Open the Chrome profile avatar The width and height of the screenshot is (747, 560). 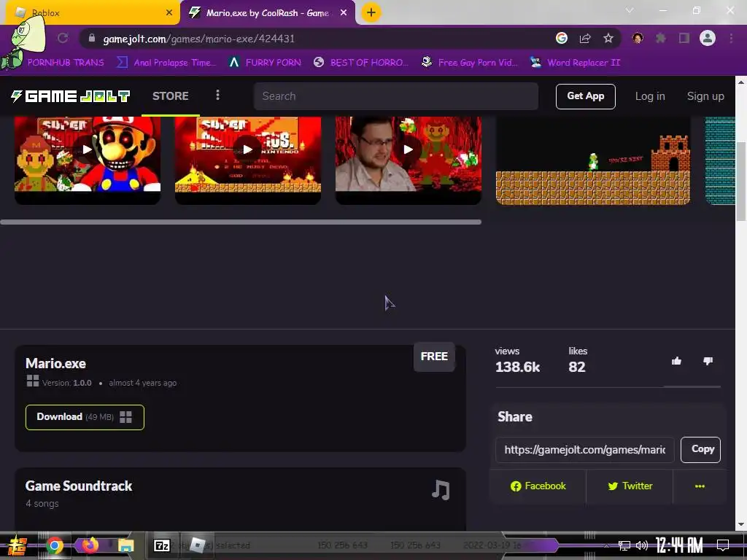click(708, 38)
